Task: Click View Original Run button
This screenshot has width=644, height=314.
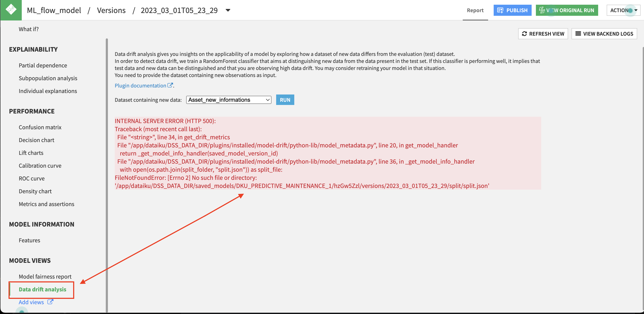Action: (567, 10)
